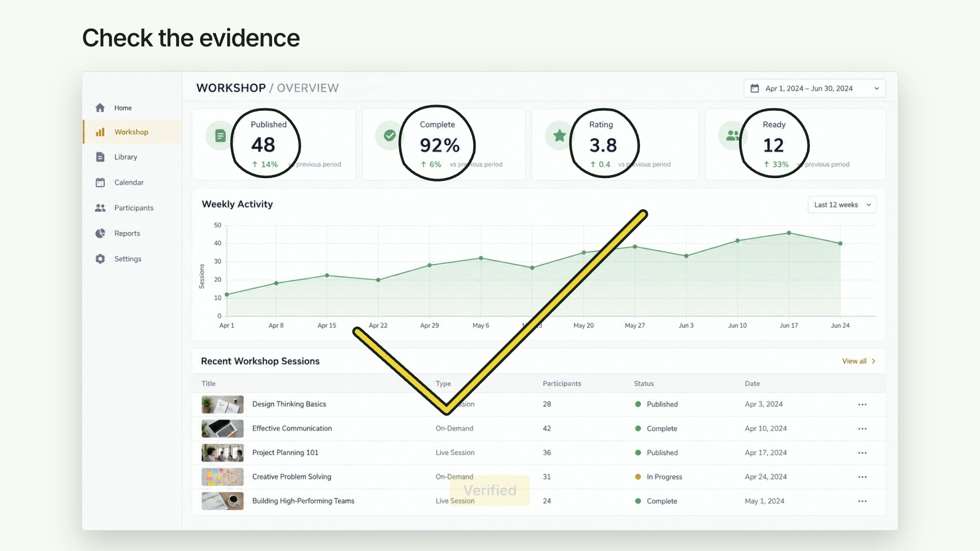Click the Reports pie chart icon
This screenshot has height=551, width=980.
[100, 234]
